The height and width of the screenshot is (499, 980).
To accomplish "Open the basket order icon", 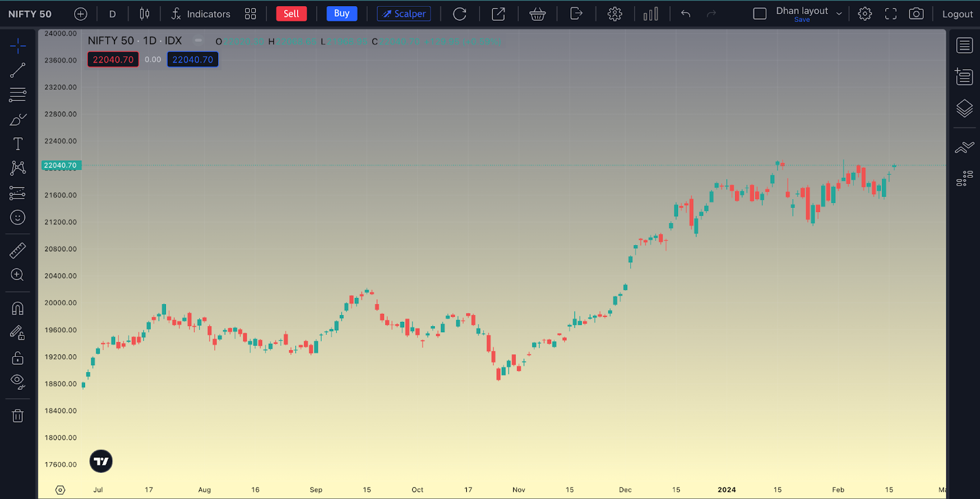I will click(x=538, y=14).
